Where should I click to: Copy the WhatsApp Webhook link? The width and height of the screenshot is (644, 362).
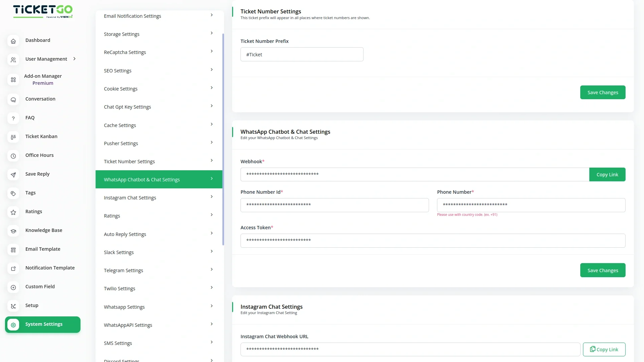click(607, 174)
